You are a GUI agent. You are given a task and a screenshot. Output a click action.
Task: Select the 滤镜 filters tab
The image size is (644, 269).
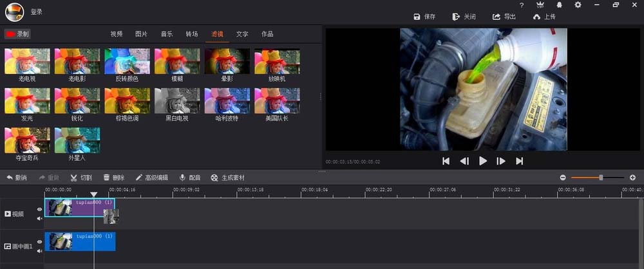[217, 34]
